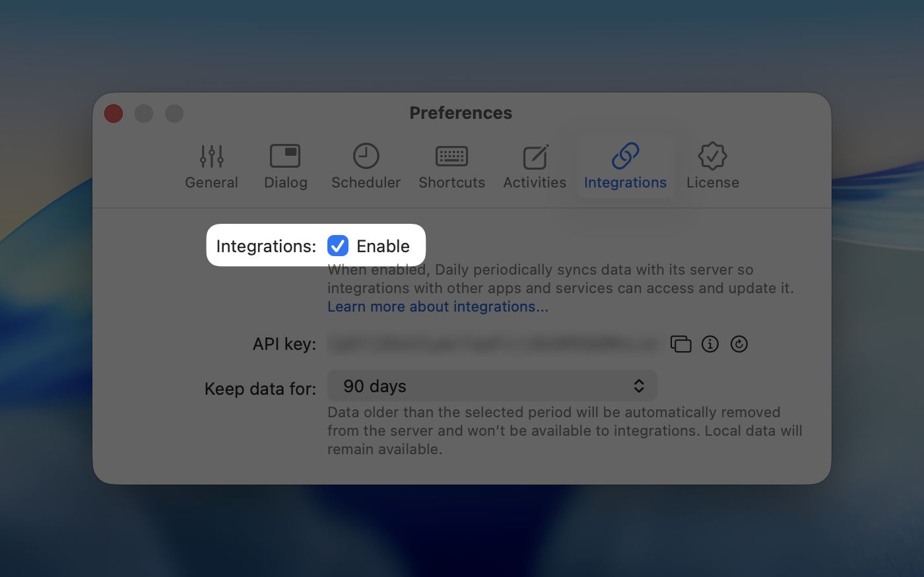Copy the API key with copy icon
The height and width of the screenshot is (577, 924).
tap(680, 344)
